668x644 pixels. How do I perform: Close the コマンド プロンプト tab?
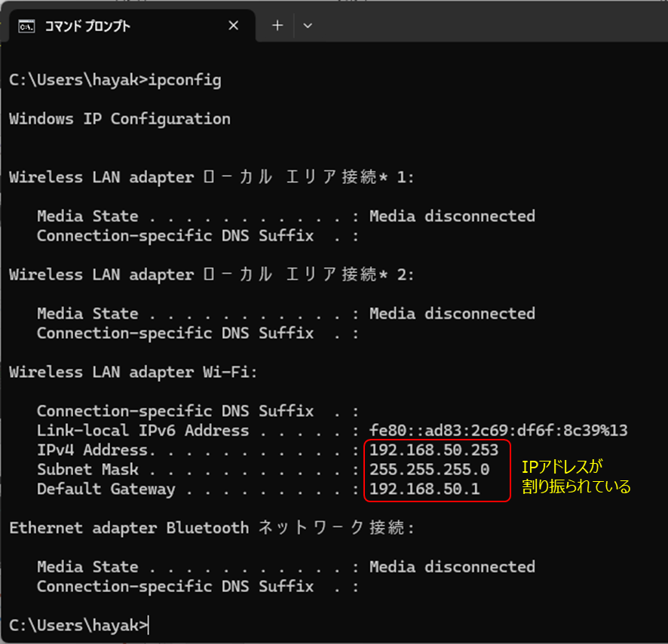coord(233,26)
